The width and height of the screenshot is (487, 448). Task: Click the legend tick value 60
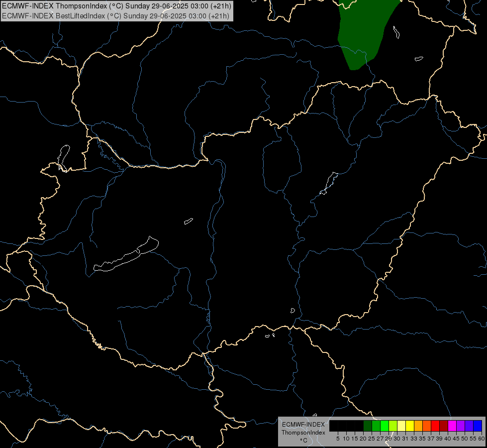tap(482, 439)
